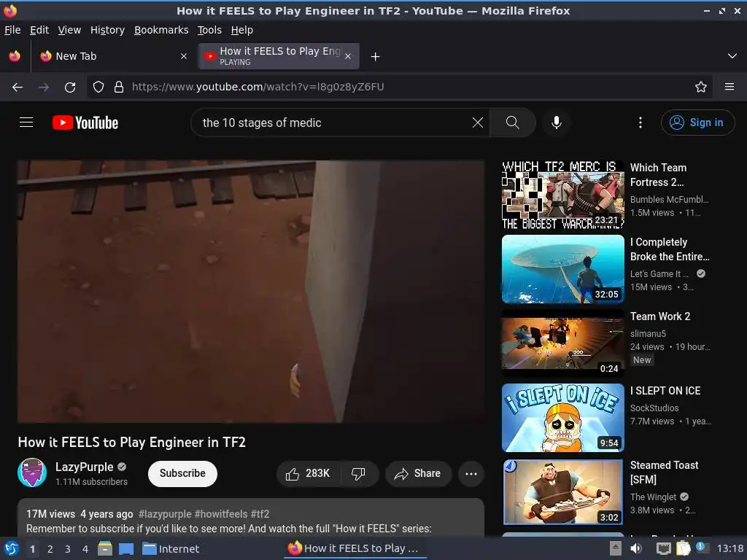The width and height of the screenshot is (747, 560).
Task: View site security padlock info
Action: point(119,87)
